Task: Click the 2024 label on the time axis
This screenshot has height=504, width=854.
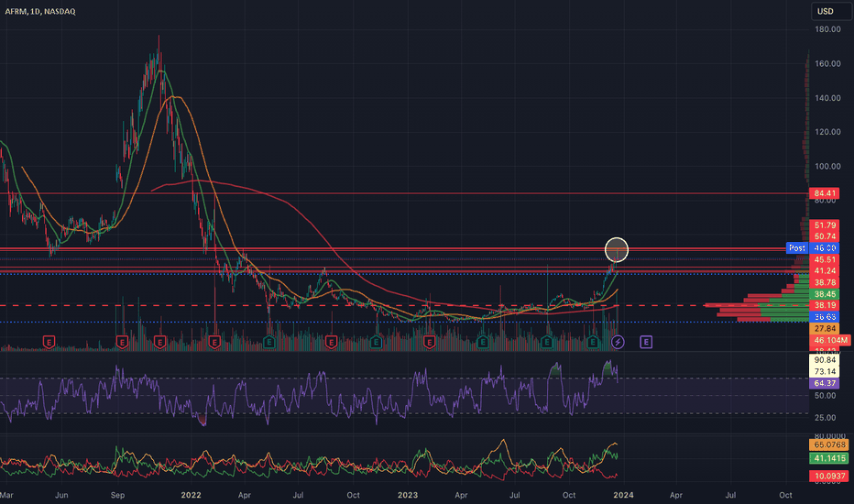Action: [x=624, y=495]
